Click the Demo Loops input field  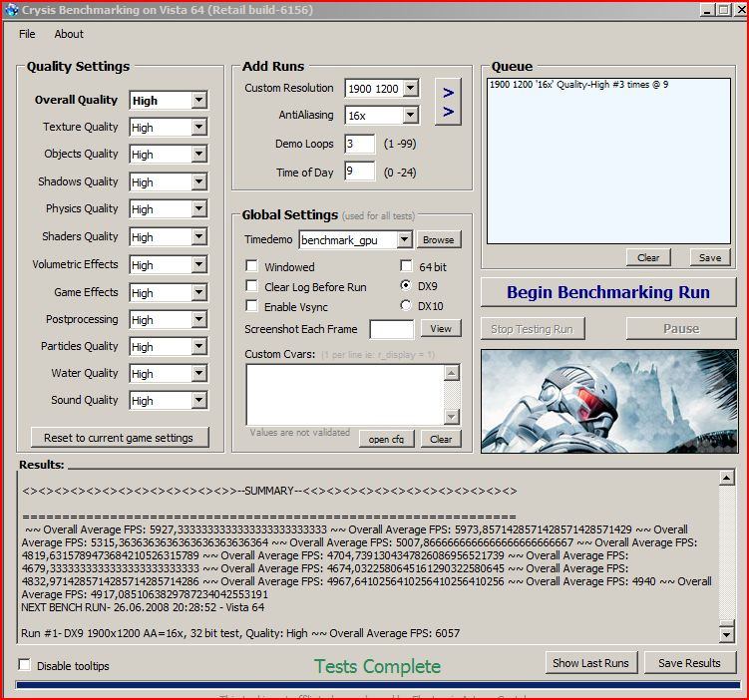(x=360, y=144)
